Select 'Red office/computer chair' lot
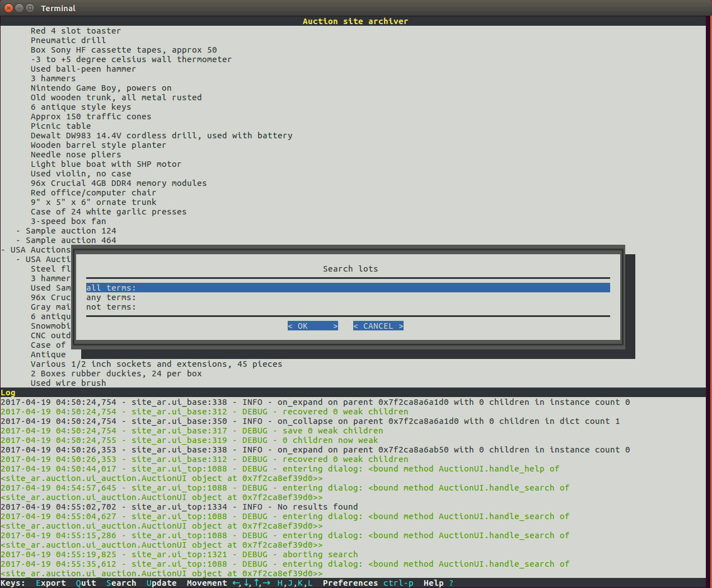This screenshot has width=712, height=588. click(93, 193)
